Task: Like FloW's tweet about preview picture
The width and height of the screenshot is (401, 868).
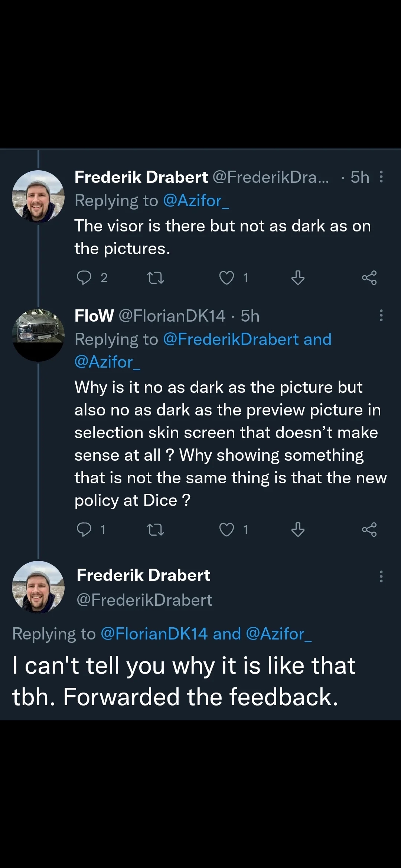Action: [x=226, y=529]
